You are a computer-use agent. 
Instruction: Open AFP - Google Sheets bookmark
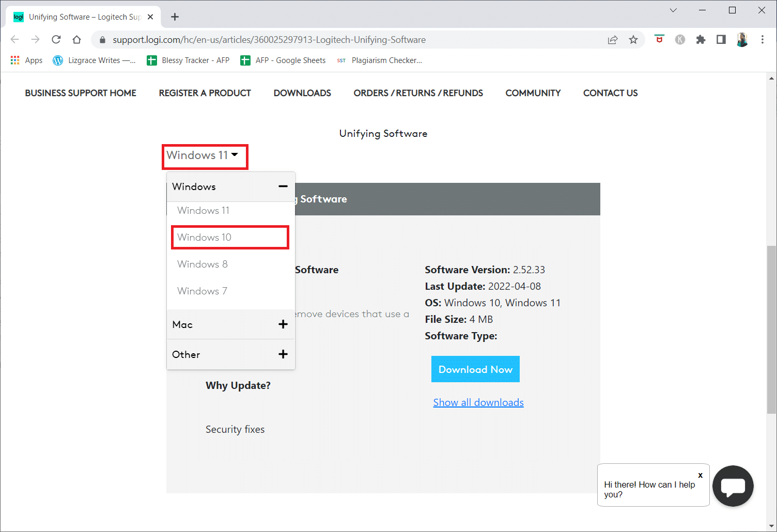pyautogui.click(x=283, y=60)
